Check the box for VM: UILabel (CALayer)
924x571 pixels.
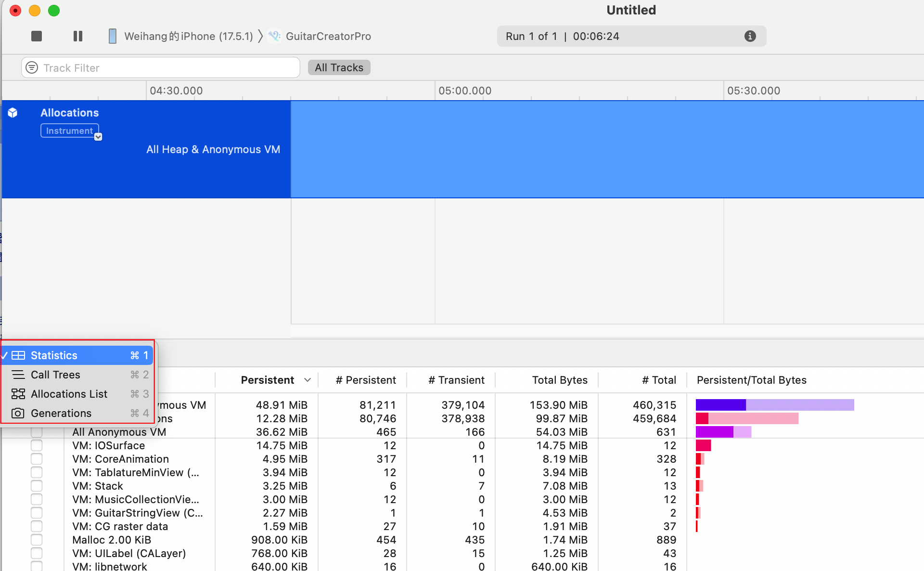pyautogui.click(x=37, y=553)
